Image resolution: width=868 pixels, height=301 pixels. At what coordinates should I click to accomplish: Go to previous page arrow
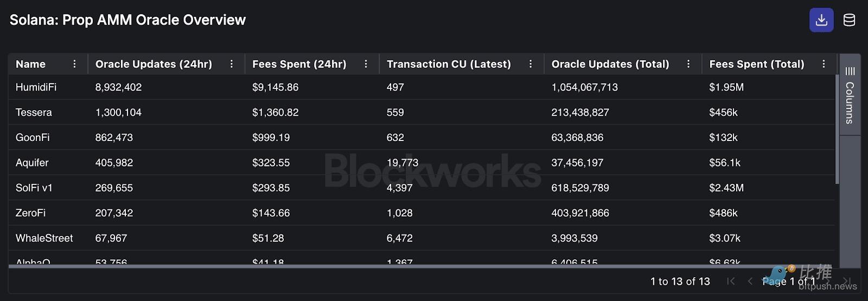pyautogui.click(x=750, y=281)
